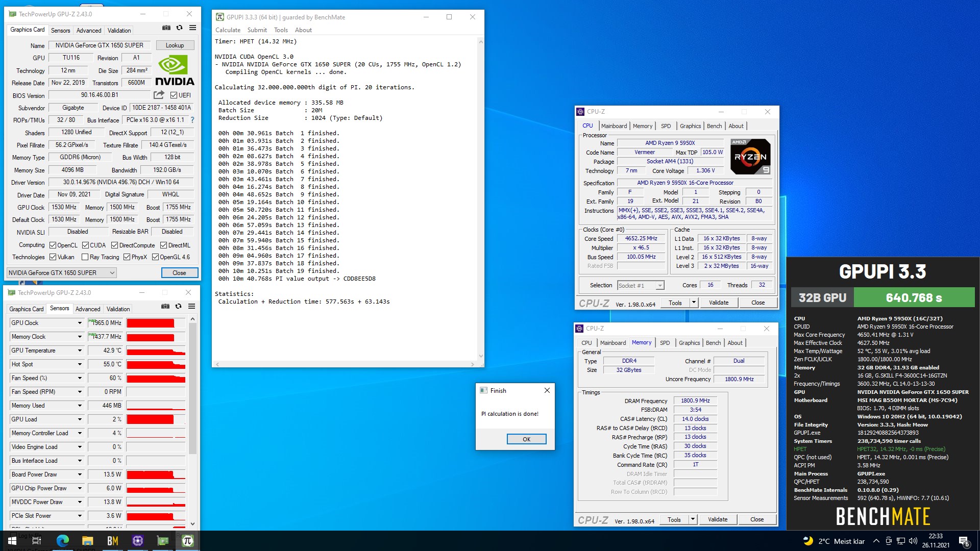Image resolution: width=980 pixels, height=551 pixels.
Task: Switch to SPD tab in lower CPU-Z
Action: [665, 343]
